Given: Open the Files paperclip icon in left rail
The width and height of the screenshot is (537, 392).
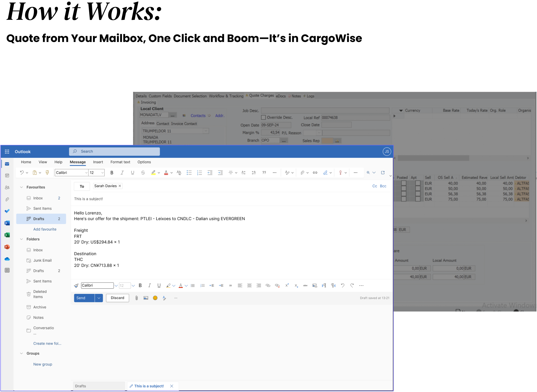Looking at the screenshot, I should pyautogui.click(x=7, y=199).
